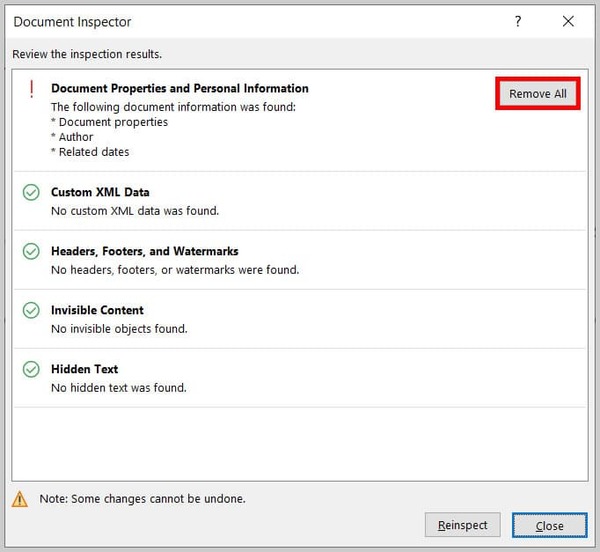Click 'Review the inspection results.' text
Screen dimensions: 600x552
tap(87, 54)
